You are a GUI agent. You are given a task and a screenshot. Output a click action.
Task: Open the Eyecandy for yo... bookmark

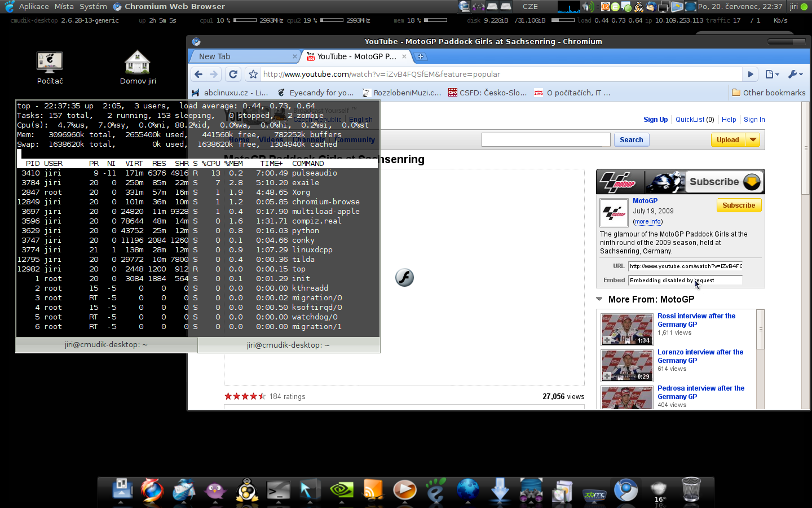316,93
